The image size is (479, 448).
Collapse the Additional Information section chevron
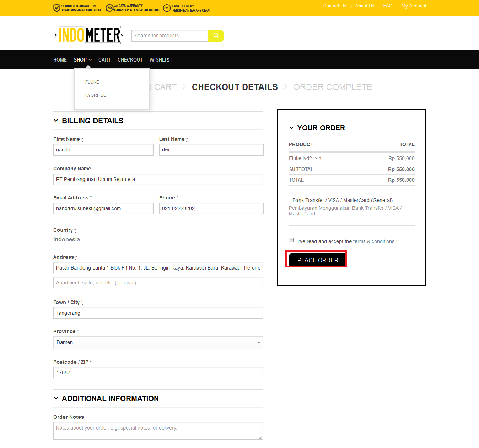[56, 398]
